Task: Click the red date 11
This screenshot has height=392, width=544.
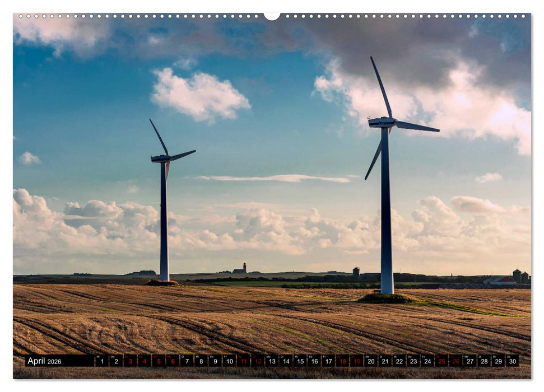Action: click(x=244, y=362)
